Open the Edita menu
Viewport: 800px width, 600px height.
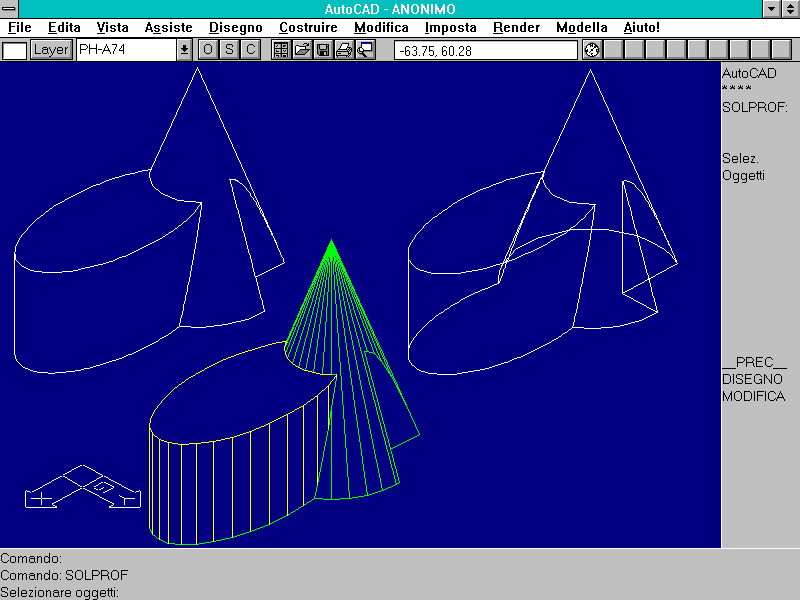(64, 28)
